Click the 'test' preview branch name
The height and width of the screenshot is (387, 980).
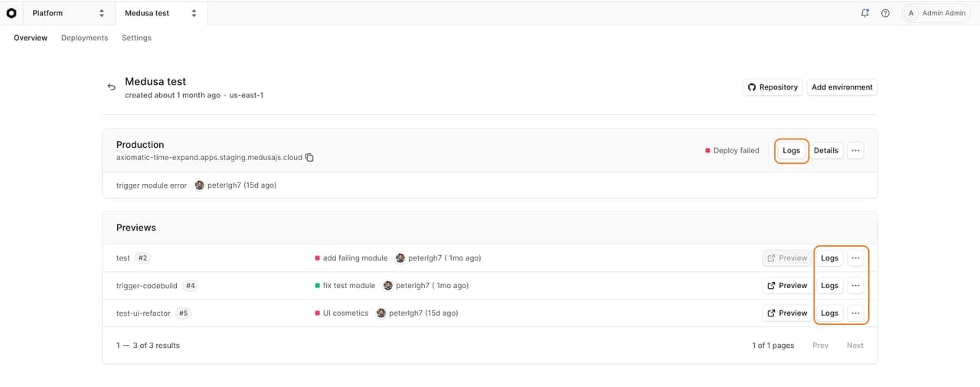coord(123,258)
